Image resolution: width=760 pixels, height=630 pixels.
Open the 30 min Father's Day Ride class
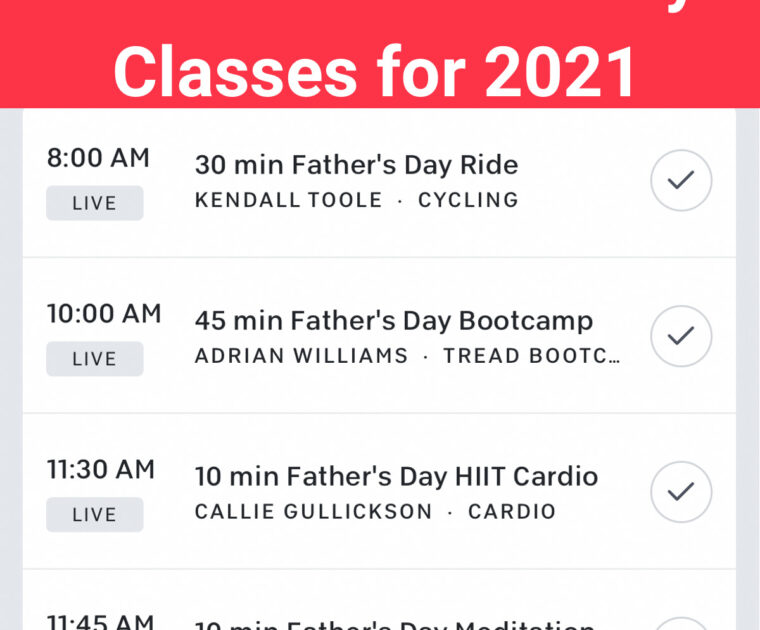pos(356,165)
